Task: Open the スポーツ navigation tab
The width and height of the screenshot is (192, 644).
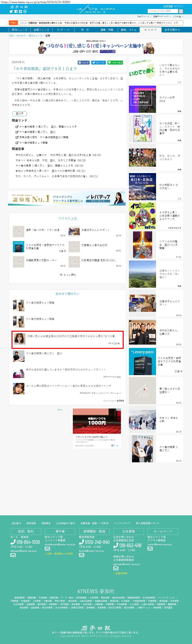Action: coord(63,30)
